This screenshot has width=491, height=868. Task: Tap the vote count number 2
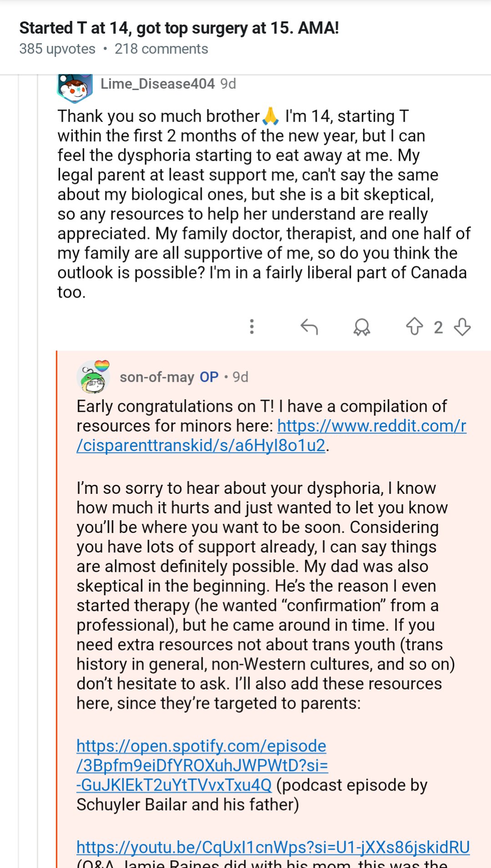click(438, 327)
